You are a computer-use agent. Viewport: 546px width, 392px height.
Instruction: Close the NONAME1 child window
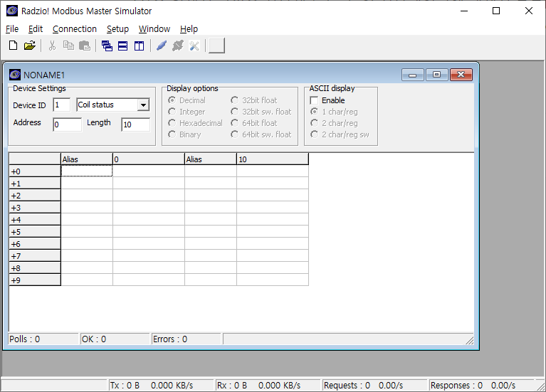461,75
